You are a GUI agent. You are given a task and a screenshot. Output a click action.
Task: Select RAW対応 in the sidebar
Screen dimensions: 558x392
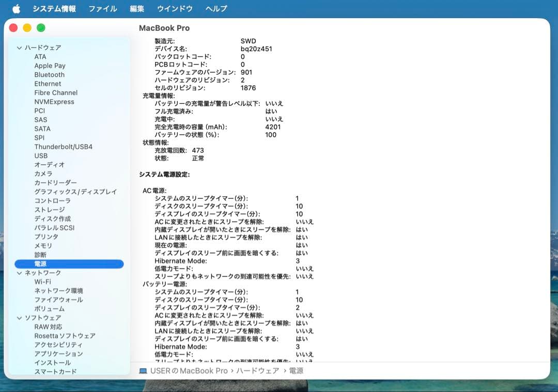[x=48, y=327]
